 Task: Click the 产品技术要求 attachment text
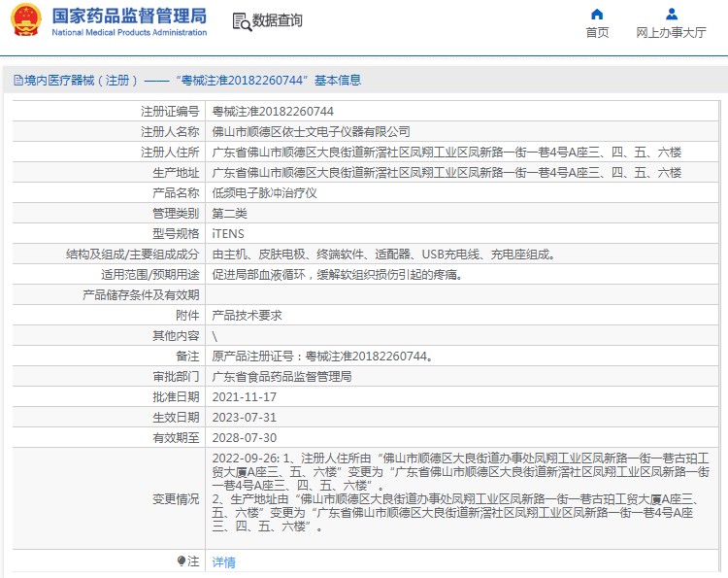pyautogui.click(x=247, y=316)
